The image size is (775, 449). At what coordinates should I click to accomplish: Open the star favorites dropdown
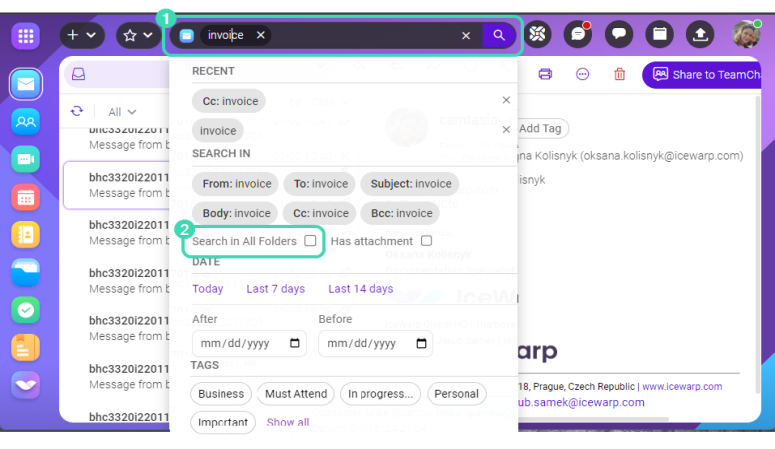(x=138, y=35)
